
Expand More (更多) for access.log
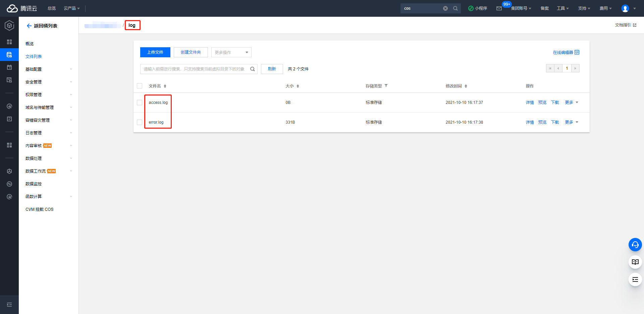572,103
